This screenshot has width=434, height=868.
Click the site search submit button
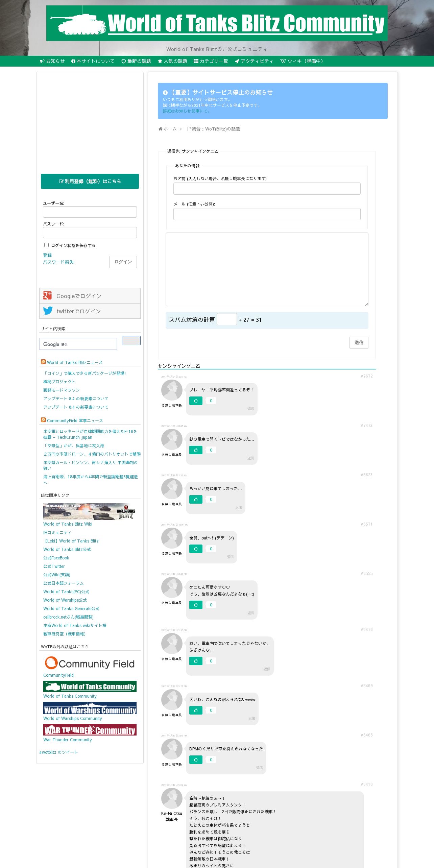coord(131,340)
